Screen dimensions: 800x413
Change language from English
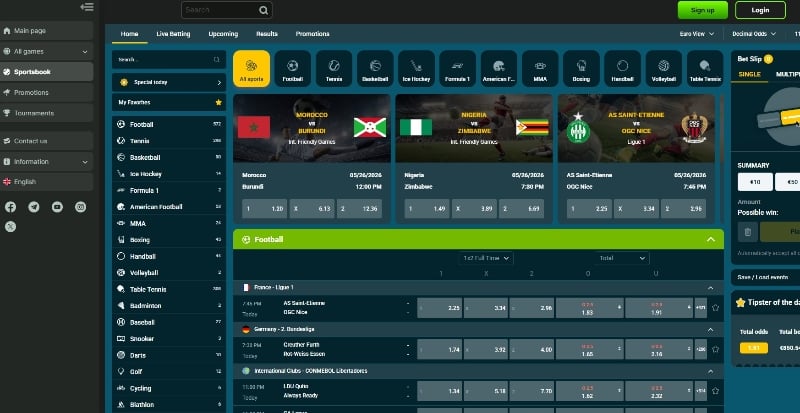(x=46, y=182)
